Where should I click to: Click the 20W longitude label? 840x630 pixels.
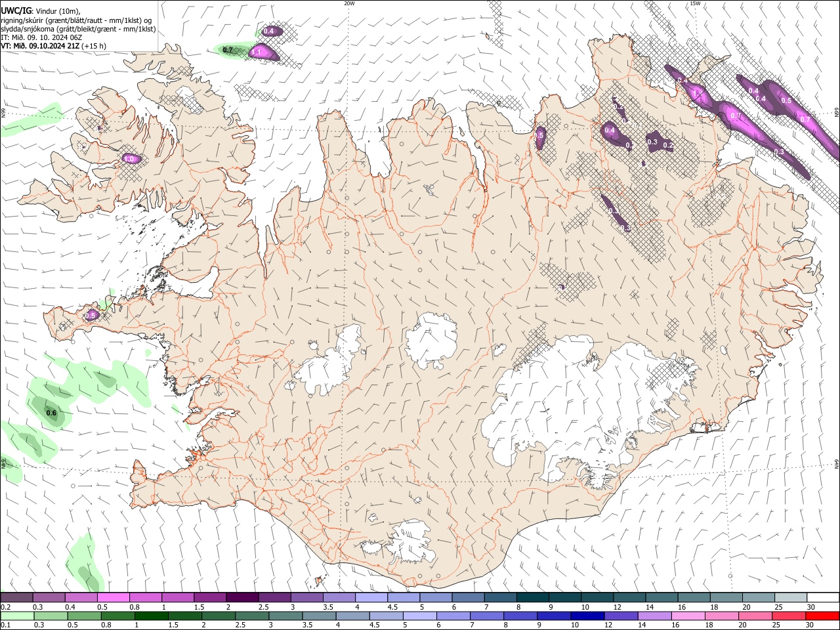349,3
